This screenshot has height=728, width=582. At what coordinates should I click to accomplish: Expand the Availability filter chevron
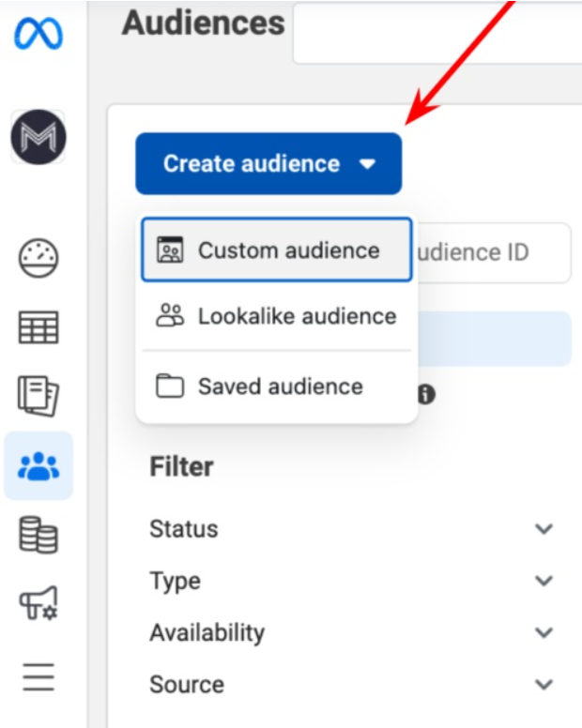click(x=544, y=632)
